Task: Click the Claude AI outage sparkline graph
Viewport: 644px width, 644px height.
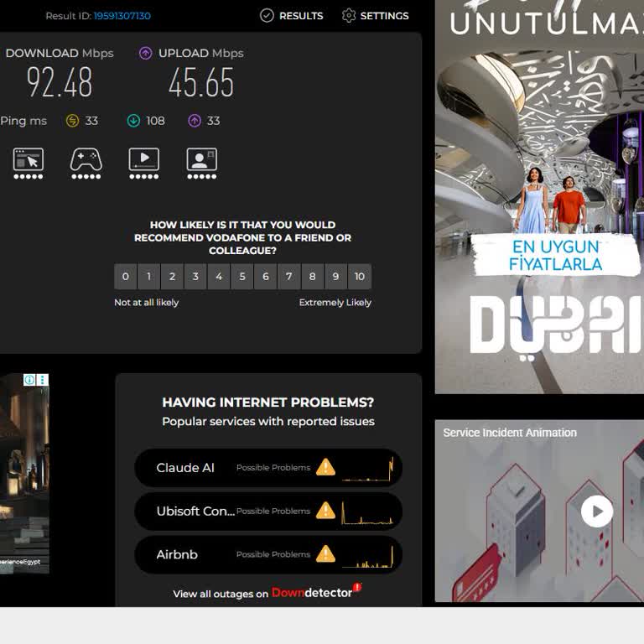Action: [367, 469]
